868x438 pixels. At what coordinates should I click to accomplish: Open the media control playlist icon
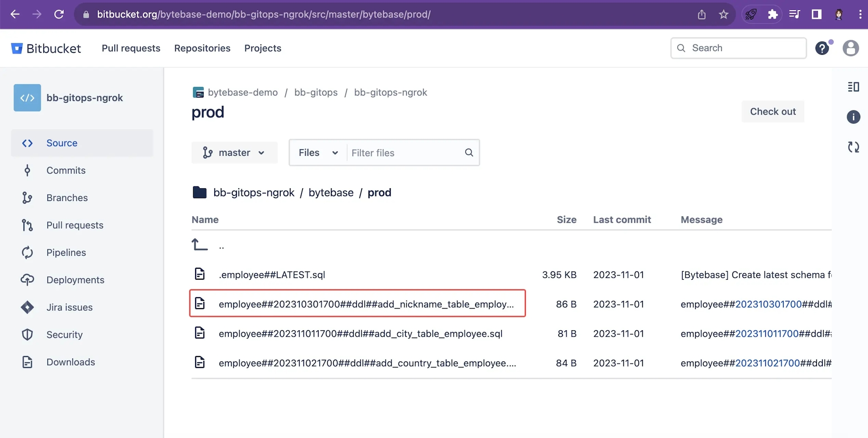pos(795,14)
